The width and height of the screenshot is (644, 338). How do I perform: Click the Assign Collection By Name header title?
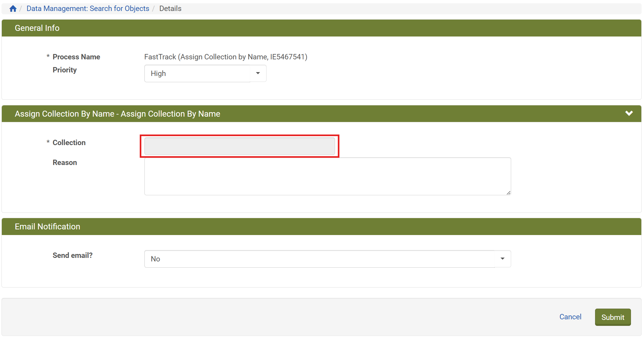coord(117,114)
